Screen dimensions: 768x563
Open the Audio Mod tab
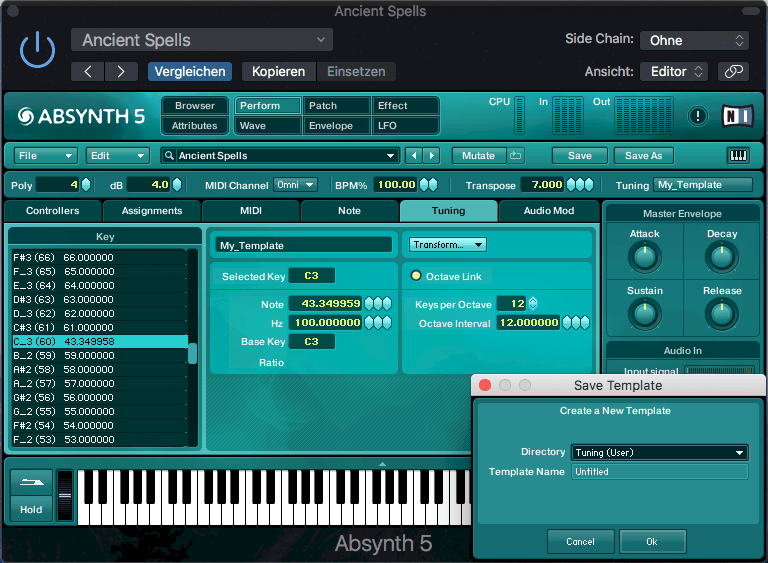548,211
